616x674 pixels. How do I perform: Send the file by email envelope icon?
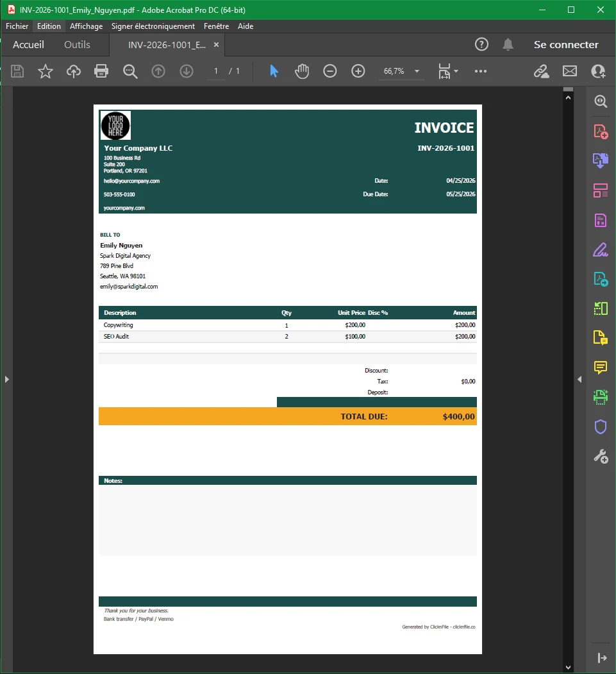point(570,71)
